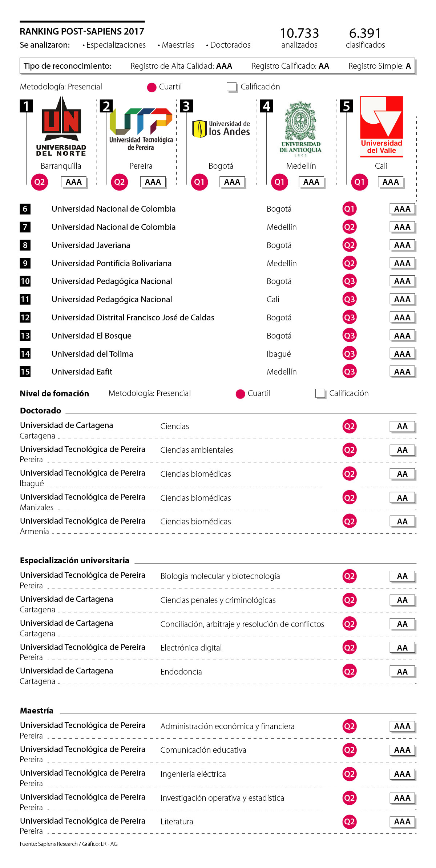Image resolution: width=436 pixels, height=868 pixels.
Task: Click the Calificación checkbox in the top legend
Action: [x=231, y=87]
